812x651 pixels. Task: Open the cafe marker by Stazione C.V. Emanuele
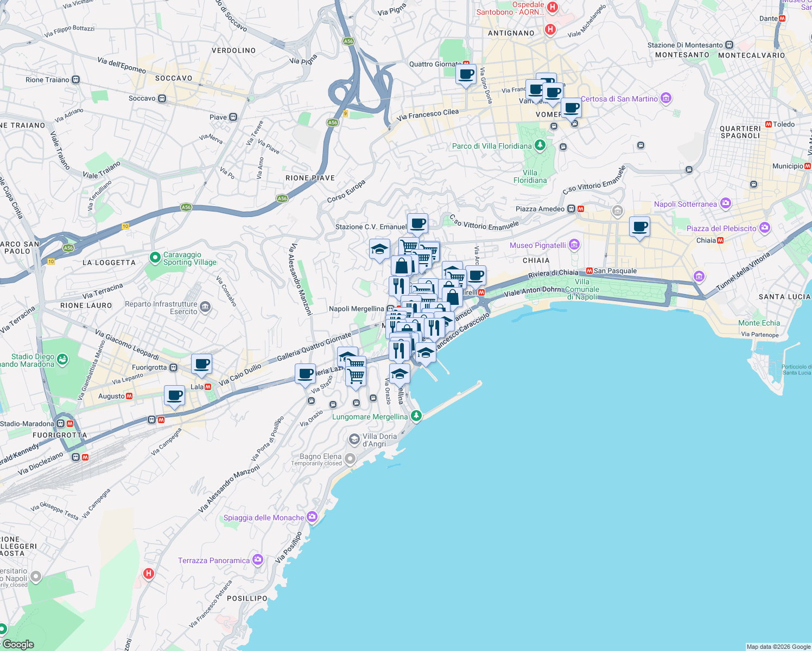pos(417,224)
